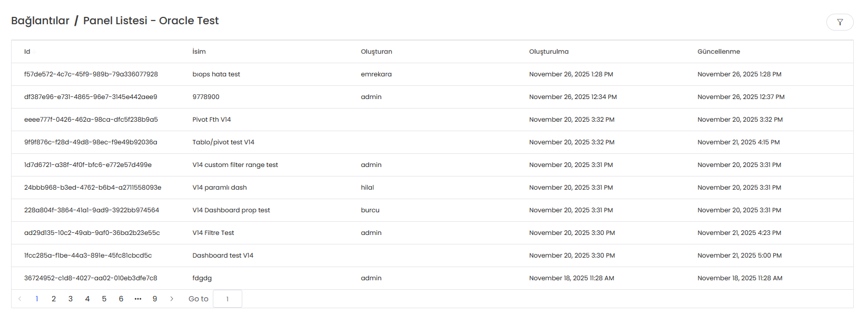Screen dimensions: 868x324
Task: Select the V14 Filtre Test row
Action: tap(213, 232)
